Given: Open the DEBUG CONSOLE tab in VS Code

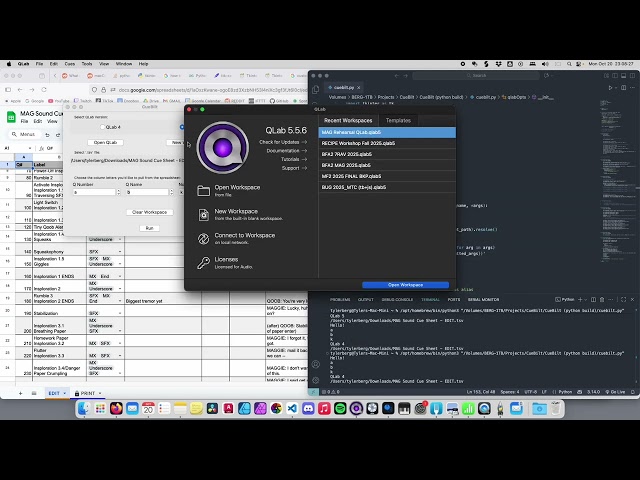Looking at the screenshot, I should [397, 300].
